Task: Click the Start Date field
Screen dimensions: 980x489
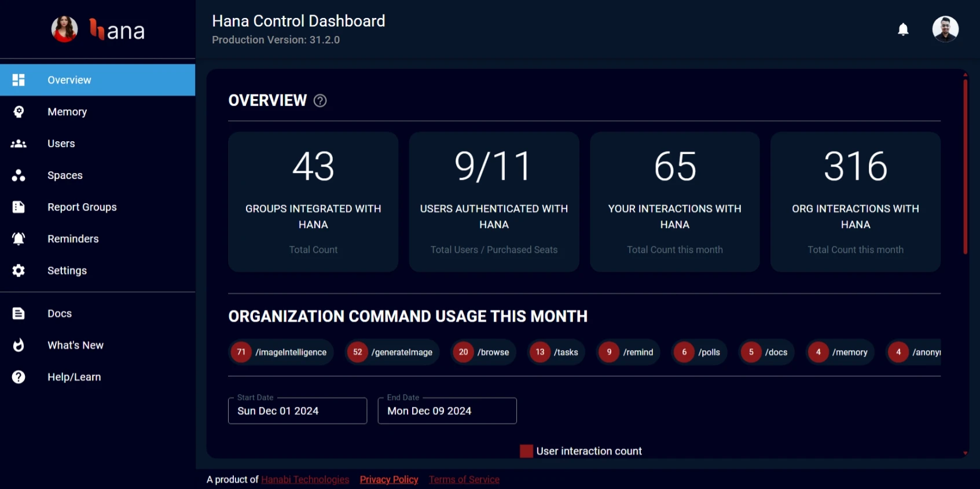Action: coord(298,411)
